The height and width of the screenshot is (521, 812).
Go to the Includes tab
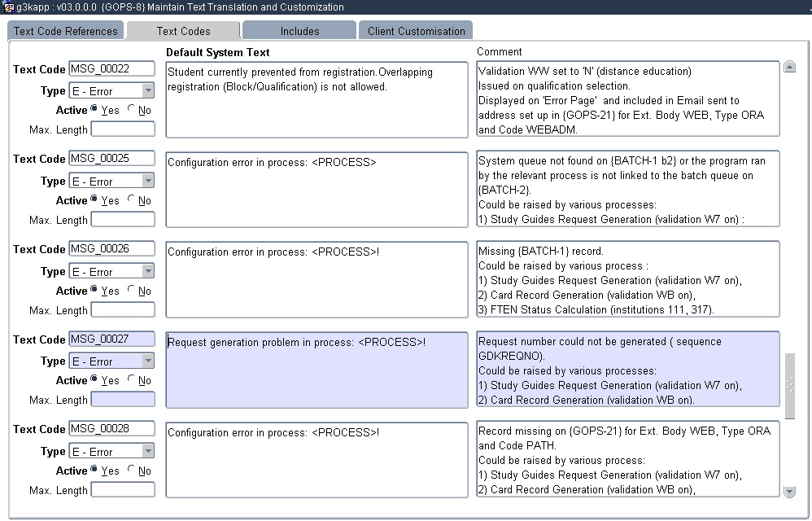tap(299, 29)
